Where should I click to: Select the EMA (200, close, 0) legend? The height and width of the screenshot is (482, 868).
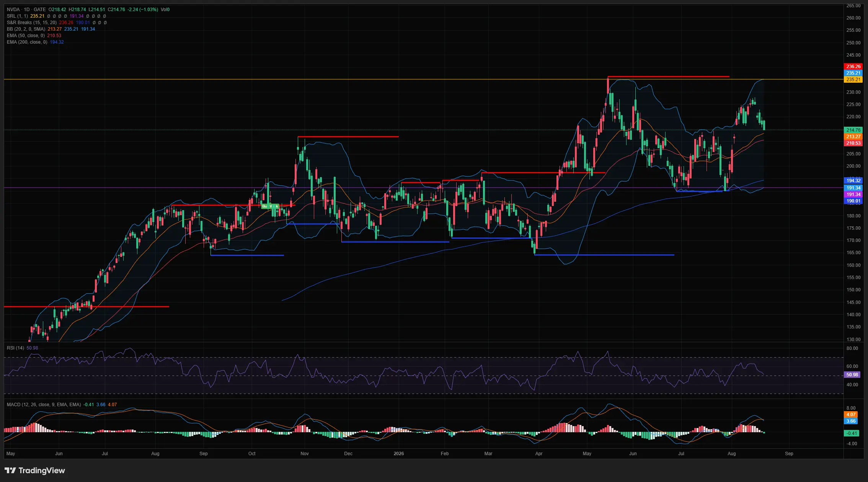(27, 42)
